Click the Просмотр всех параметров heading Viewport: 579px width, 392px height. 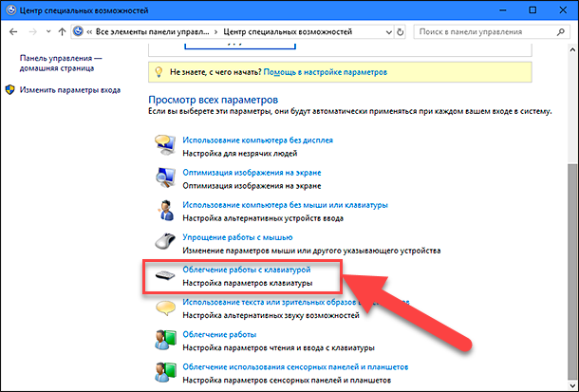[213, 100]
